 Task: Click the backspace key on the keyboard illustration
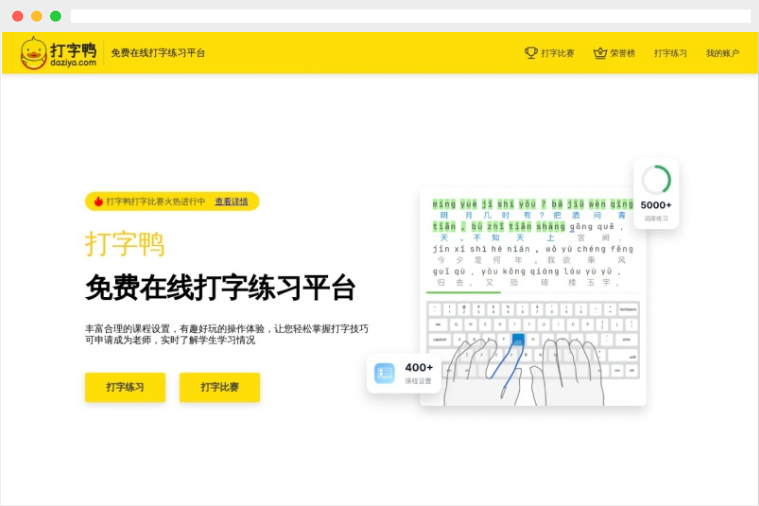[x=627, y=309]
